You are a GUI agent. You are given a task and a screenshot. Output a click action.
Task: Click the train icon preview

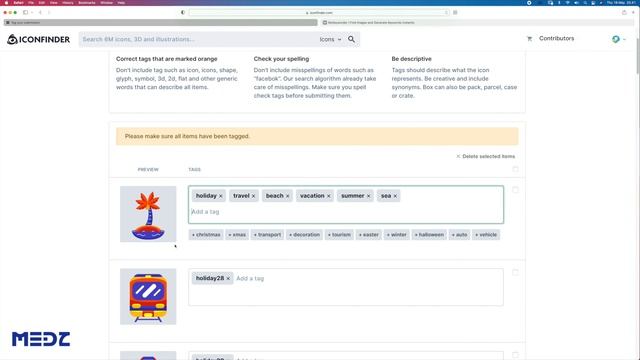148,297
